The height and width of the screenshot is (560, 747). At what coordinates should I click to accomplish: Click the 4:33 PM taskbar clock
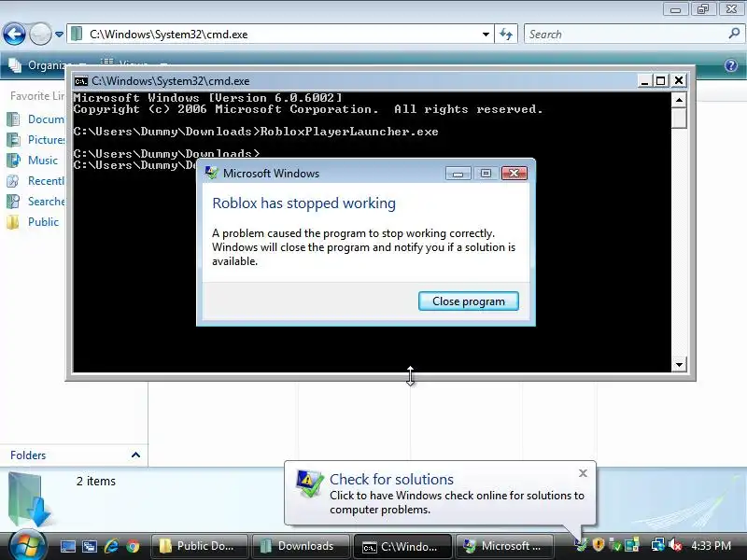point(711,546)
